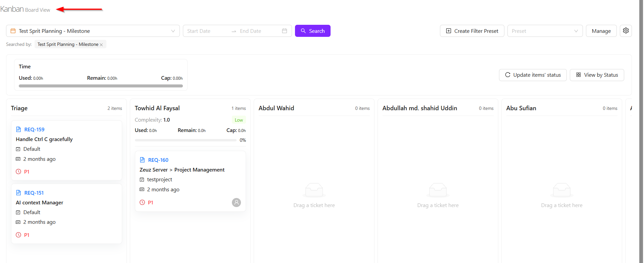The image size is (644, 263).
Task: Click the date icon on REQ-159 card
Action: (x=18, y=159)
